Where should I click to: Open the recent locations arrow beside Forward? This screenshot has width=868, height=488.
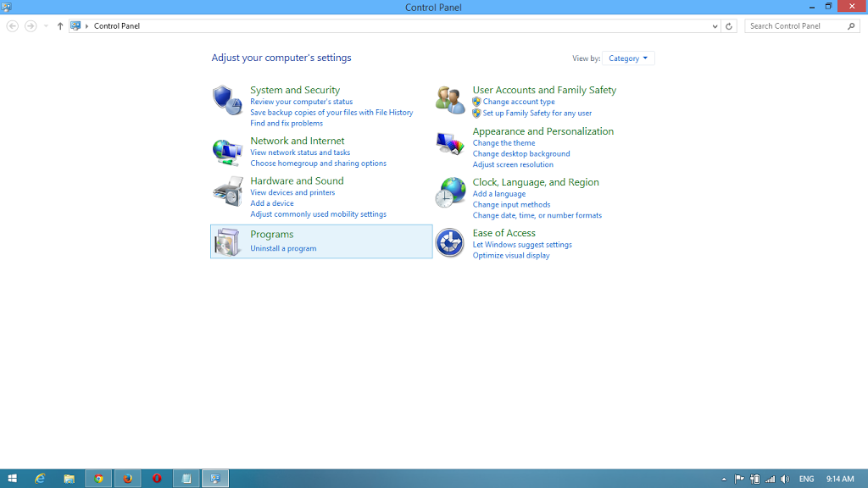(46, 26)
